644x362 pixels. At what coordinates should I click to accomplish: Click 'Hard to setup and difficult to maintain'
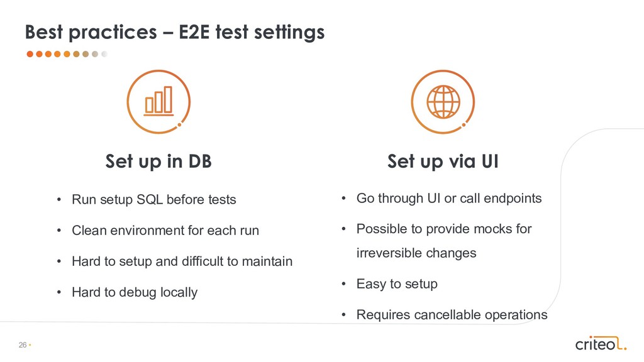click(182, 261)
